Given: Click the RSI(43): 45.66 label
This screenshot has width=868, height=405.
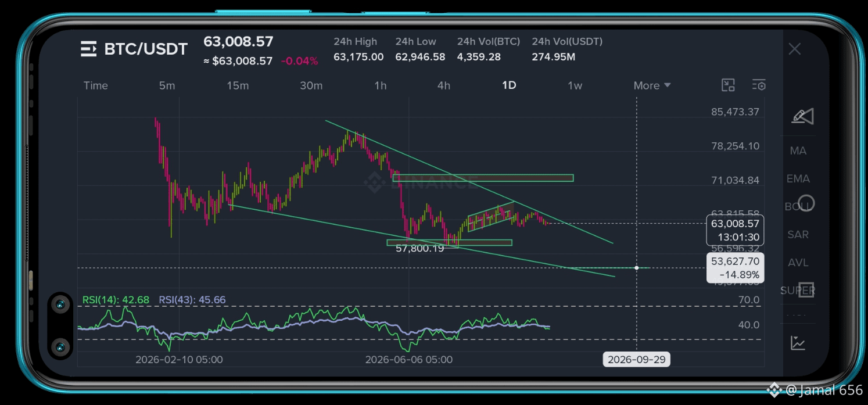Looking at the screenshot, I should [x=192, y=300].
